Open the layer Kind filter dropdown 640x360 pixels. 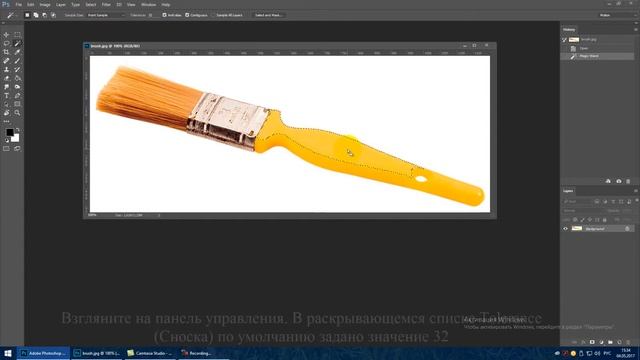(x=577, y=202)
